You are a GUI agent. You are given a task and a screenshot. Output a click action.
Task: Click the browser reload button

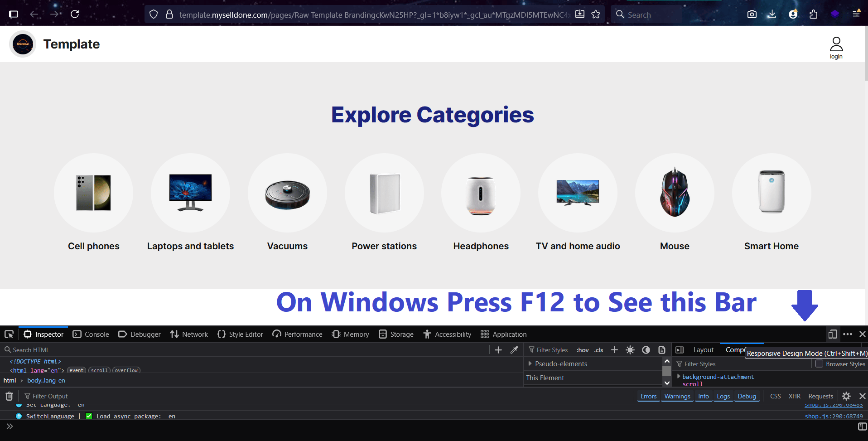tap(75, 14)
